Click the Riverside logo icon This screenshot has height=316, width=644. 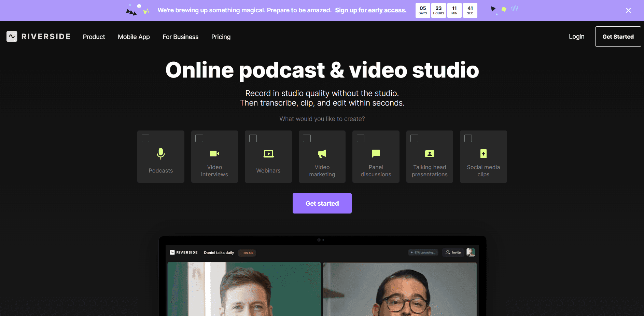coord(12,37)
